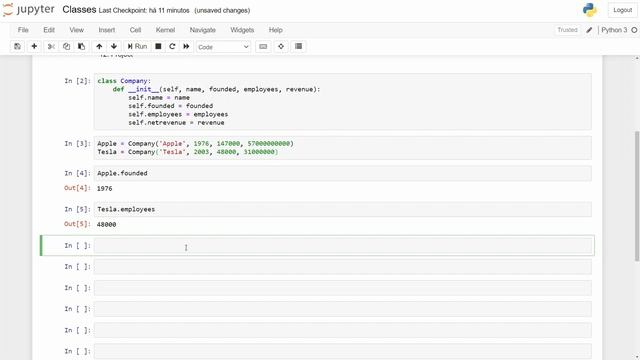Move selected cell up with the arrow
This screenshot has height=360, width=640.
coord(99,47)
